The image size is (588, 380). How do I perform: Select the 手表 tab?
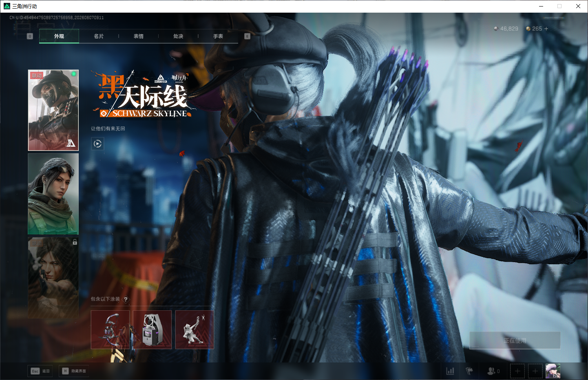[x=218, y=36]
